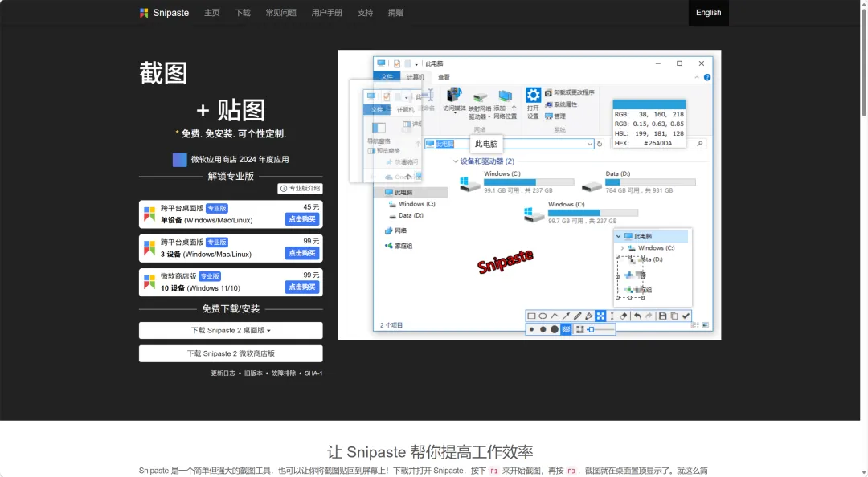Click the copy-to-clipboard icon in demo toolbar
The image size is (868, 477).
pyautogui.click(x=674, y=316)
